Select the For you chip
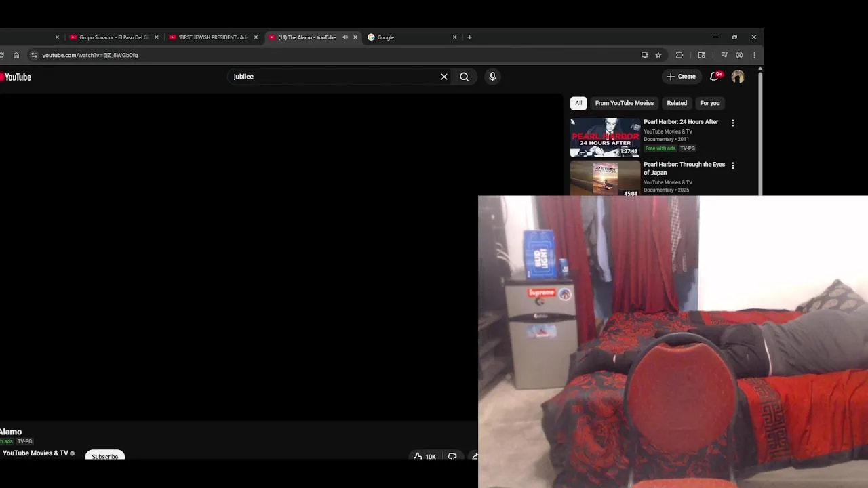The width and height of the screenshot is (868, 488). coord(710,103)
